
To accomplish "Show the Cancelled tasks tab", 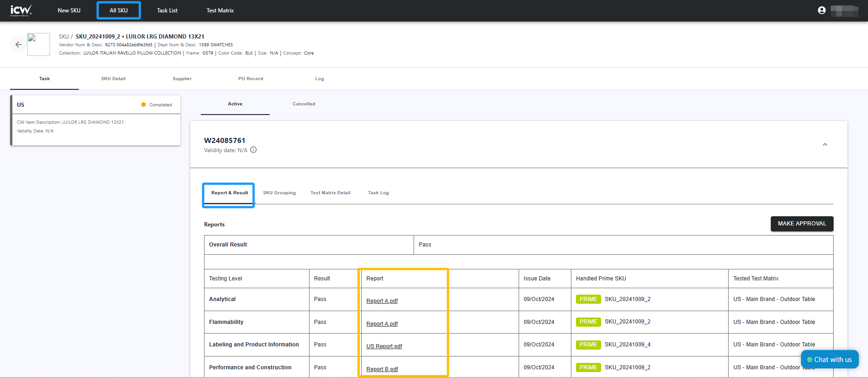I will click(x=304, y=104).
